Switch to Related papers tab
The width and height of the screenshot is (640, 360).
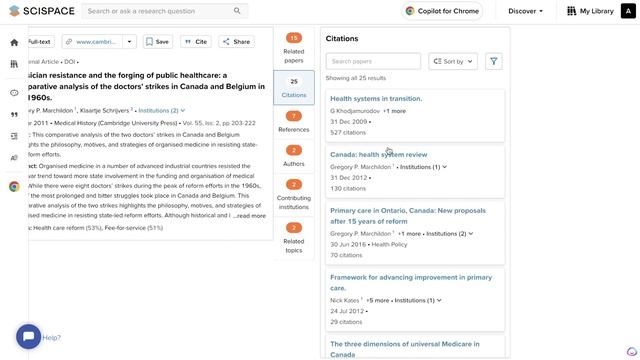coord(294,48)
